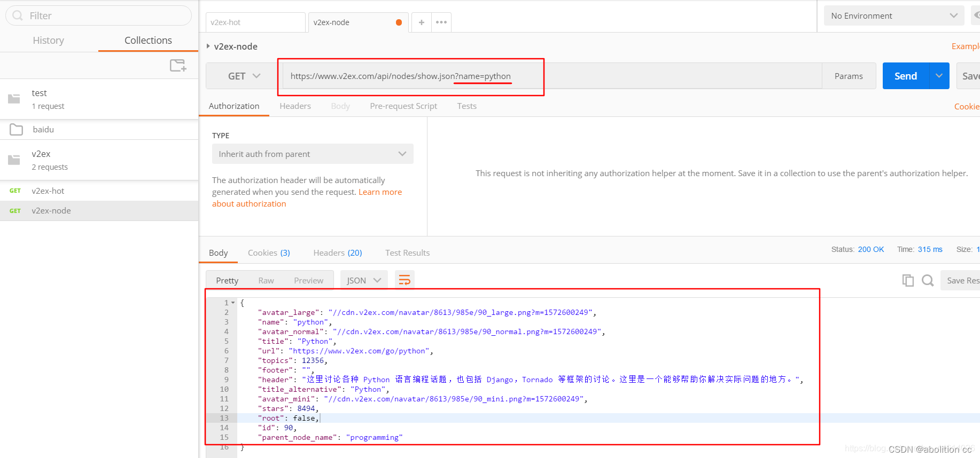Collapse JSON root at line 1 arrow
The width and height of the screenshot is (980, 458).
point(233,303)
